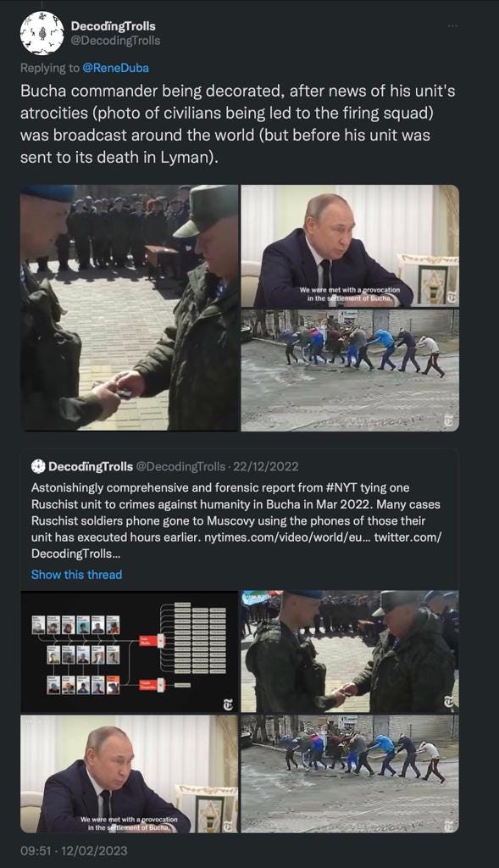This screenshot has width=499, height=868.
Task: Click the 09:51 · 12/02/2023 timestamp
Action: [75, 850]
